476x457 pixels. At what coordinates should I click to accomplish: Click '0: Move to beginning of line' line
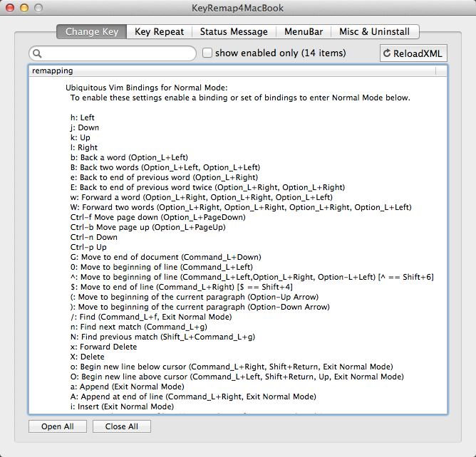(x=162, y=267)
